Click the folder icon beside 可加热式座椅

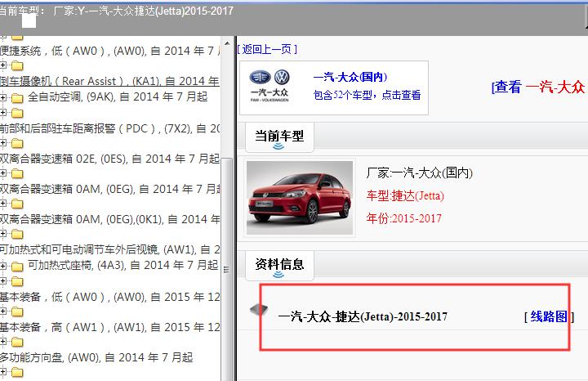click(x=17, y=267)
